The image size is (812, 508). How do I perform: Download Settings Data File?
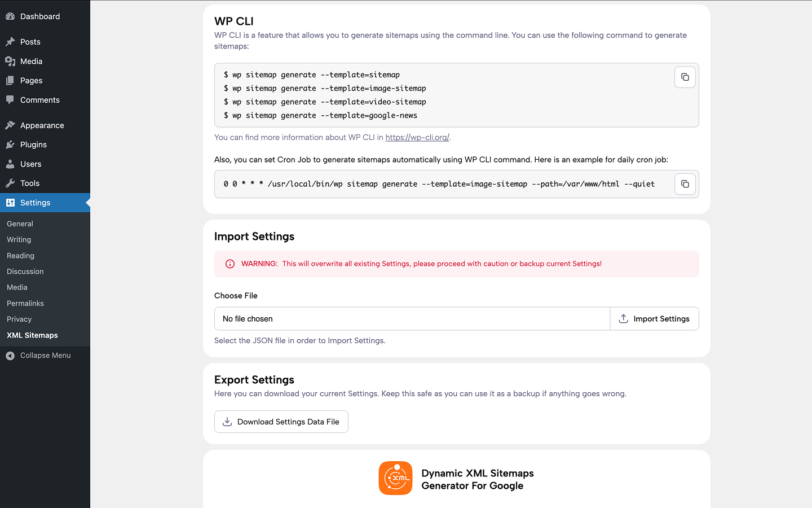click(281, 422)
